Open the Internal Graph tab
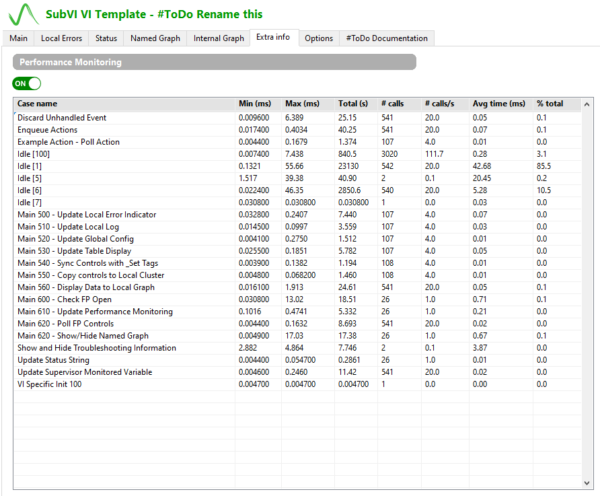600x496 pixels. coord(218,38)
